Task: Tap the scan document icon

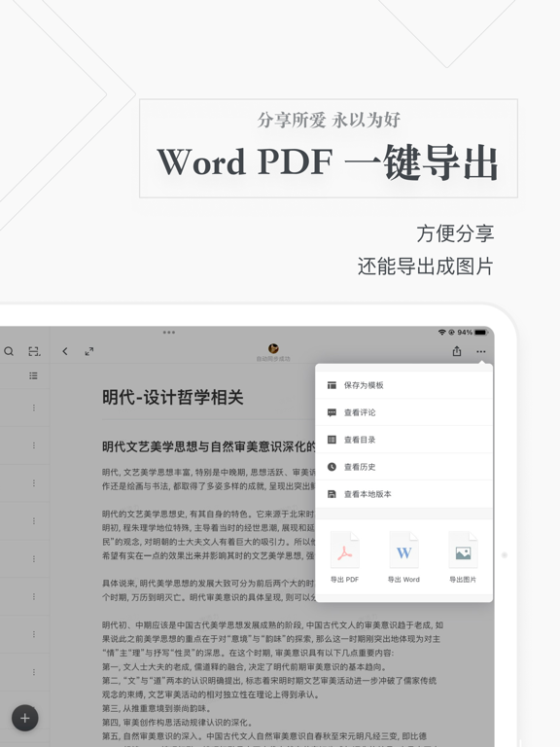Action: click(x=34, y=351)
